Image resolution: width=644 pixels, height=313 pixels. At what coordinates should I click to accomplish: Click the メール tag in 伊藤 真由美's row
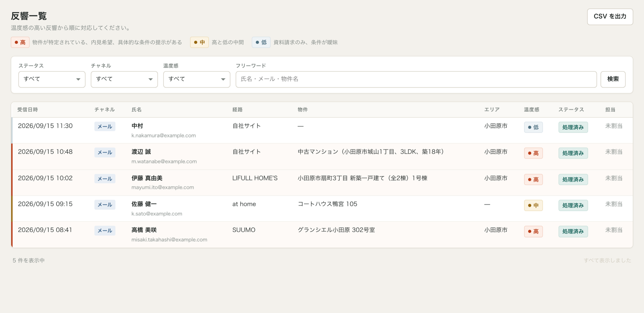pos(105,179)
